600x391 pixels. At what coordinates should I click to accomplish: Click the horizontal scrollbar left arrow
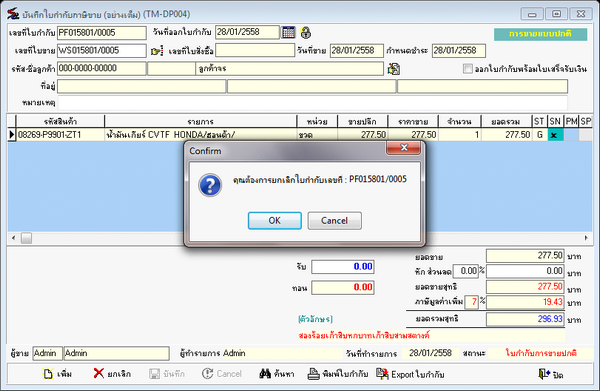(13, 238)
